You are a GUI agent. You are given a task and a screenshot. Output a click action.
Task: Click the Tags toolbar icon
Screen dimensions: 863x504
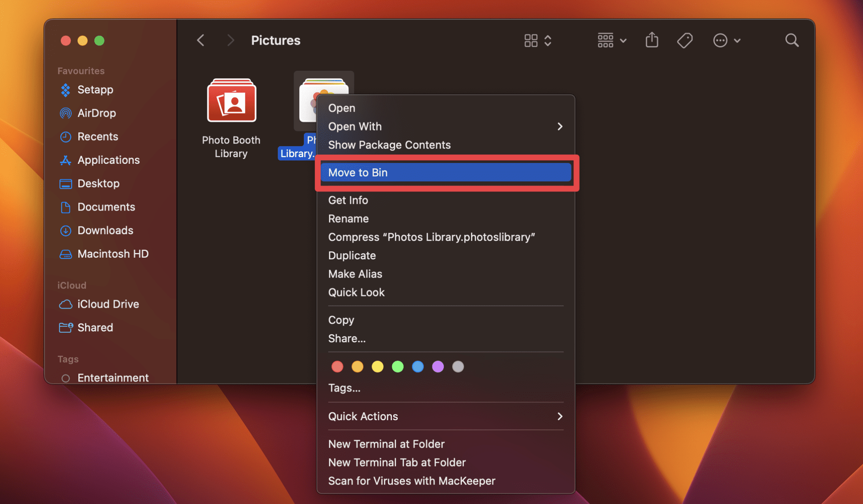(684, 40)
